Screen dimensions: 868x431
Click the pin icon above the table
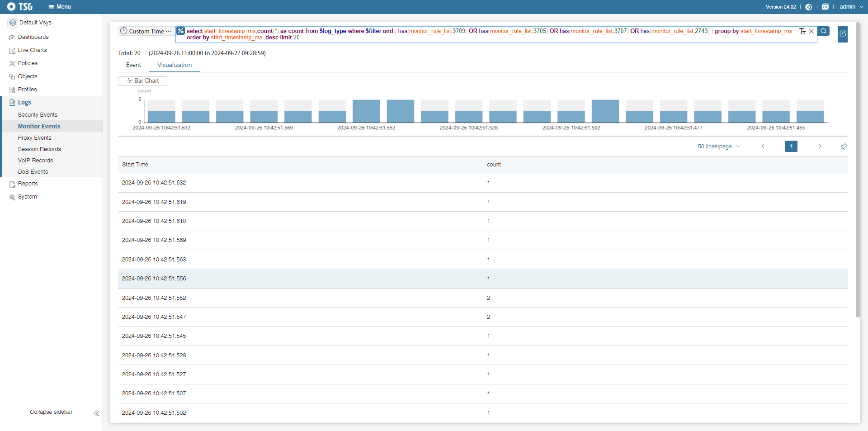pos(844,147)
